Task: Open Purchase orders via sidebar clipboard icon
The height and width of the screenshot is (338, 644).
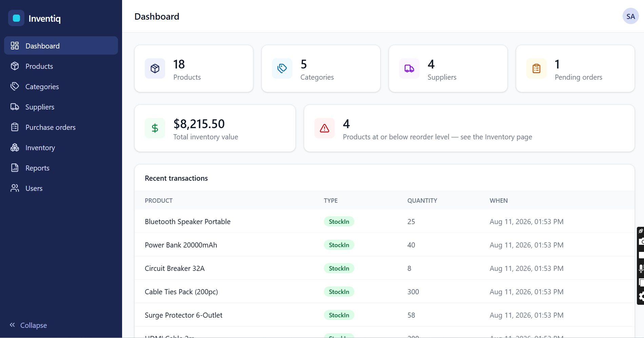Action: click(15, 127)
